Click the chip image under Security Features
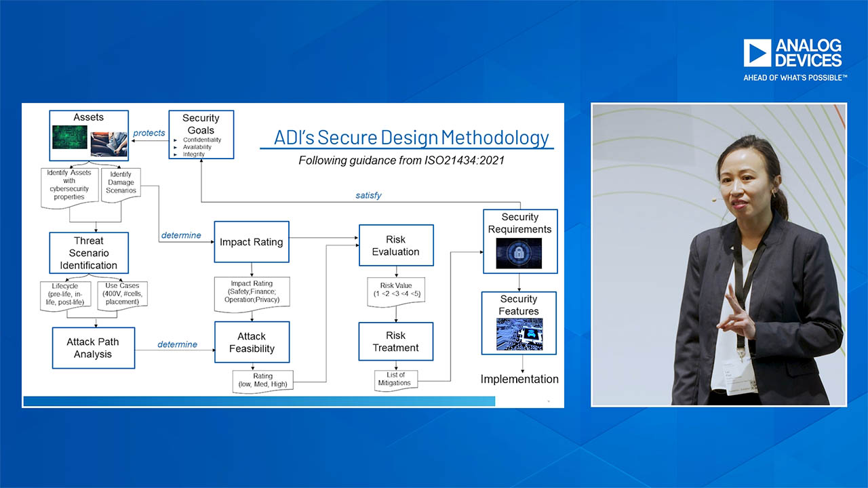This screenshot has width=868, height=488. pyautogui.click(x=519, y=334)
